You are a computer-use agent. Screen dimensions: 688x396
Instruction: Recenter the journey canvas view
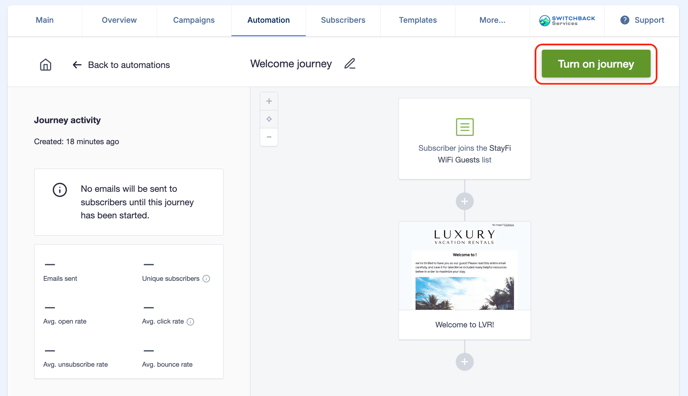pyautogui.click(x=269, y=119)
